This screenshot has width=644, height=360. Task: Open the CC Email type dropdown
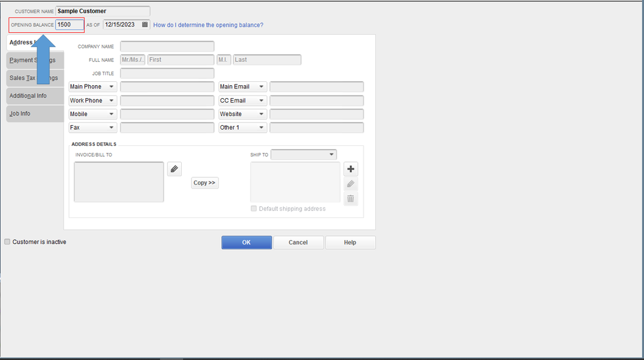(243, 101)
